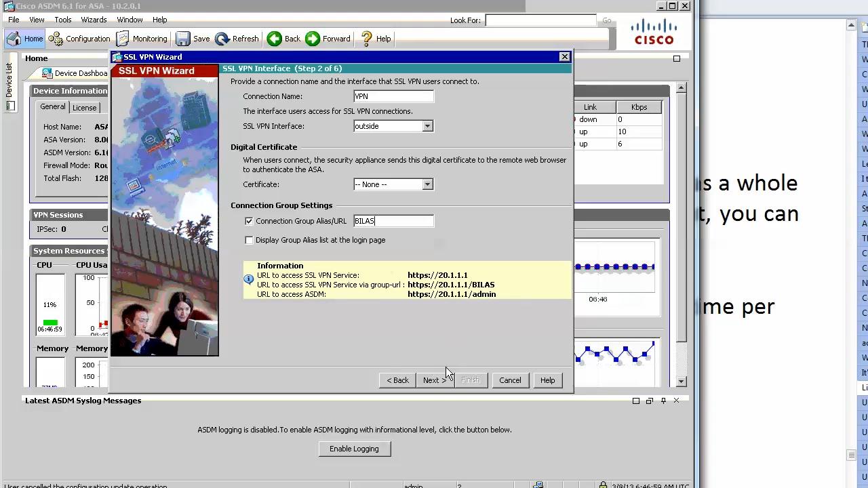Click the Information icon in wizard

249,279
